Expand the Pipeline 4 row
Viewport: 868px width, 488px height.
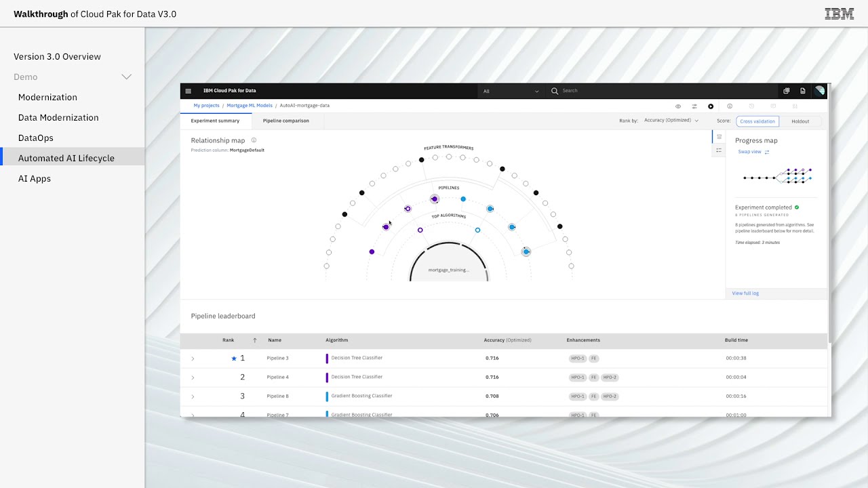(x=193, y=378)
